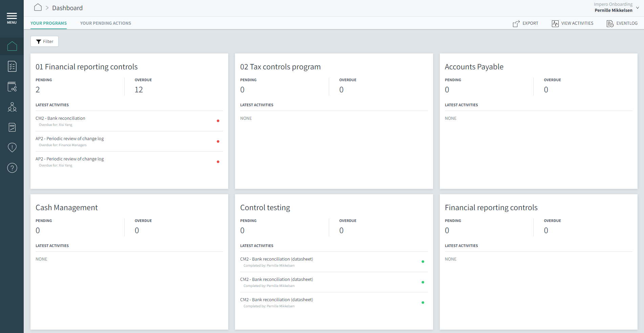Open second CM2 Bank reconciliation (datasheet) activity
This screenshot has height=333, width=644.
pyautogui.click(x=334, y=282)
